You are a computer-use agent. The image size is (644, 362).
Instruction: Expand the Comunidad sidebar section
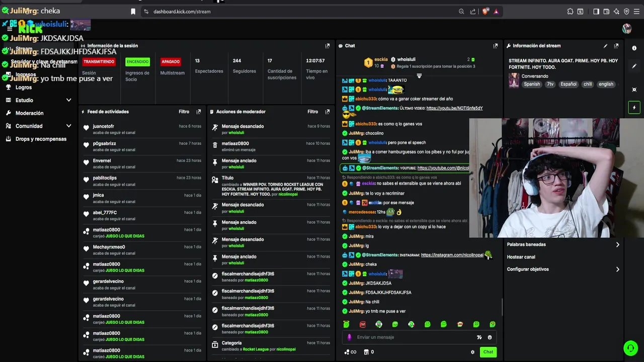[x=68, y=126]
